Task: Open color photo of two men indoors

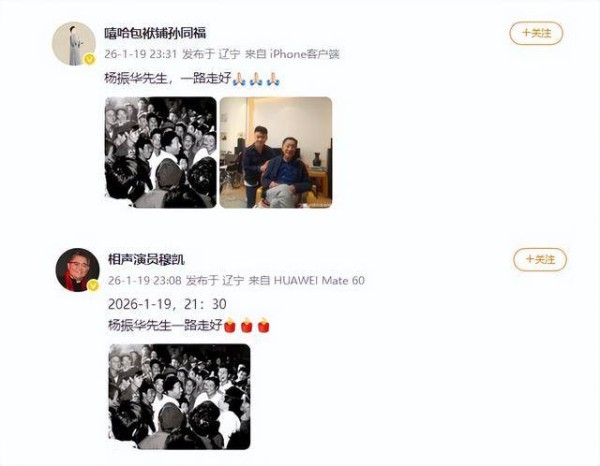Action: pos(276,152)
